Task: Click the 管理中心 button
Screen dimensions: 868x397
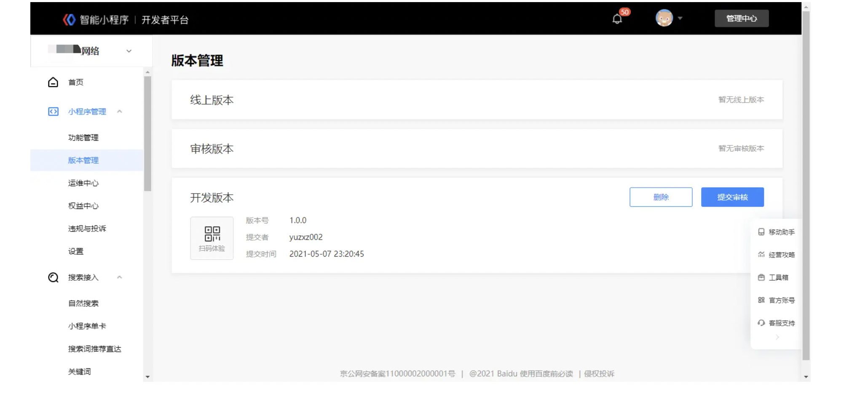Action: click(x=742, y=19)
